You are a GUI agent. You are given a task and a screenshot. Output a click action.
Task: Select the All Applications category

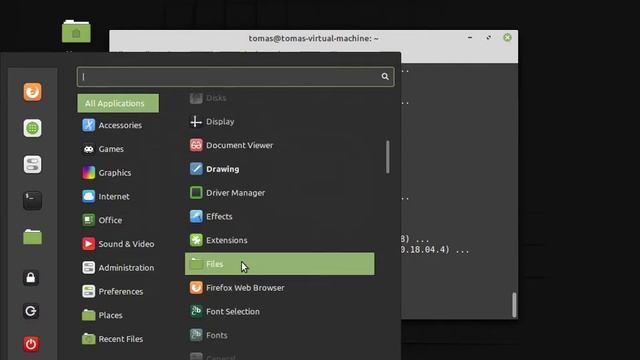[x=118, y=103]
